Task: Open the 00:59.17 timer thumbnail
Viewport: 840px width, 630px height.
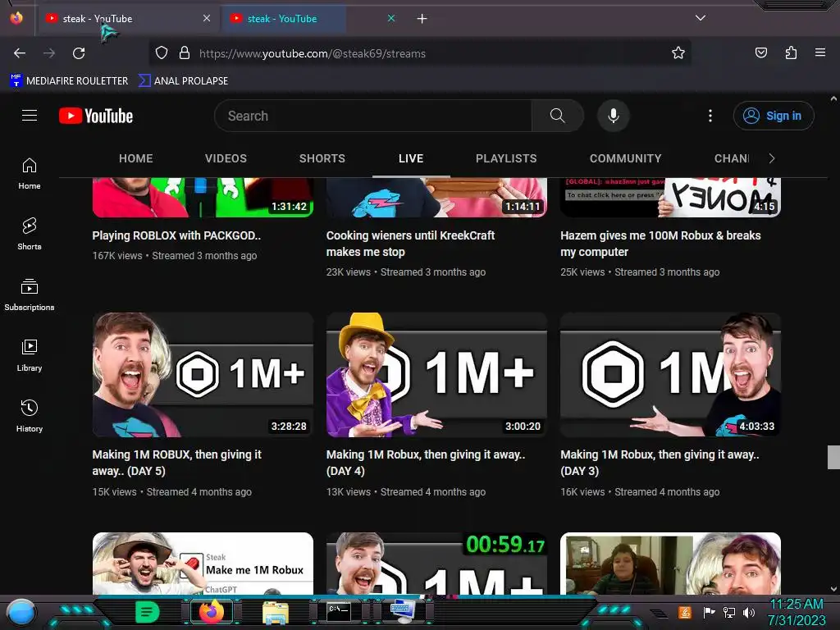Action: pyautogui.click(x=436, y=564)
